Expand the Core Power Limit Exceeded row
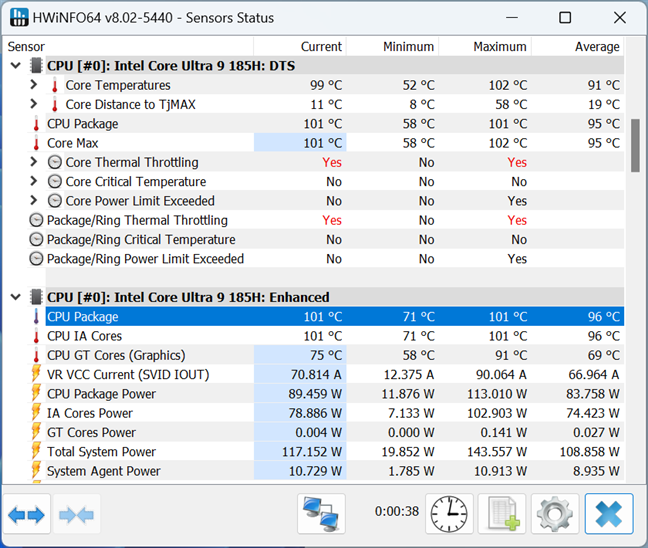This screenshot has height=548, width=648. pyautogui.click(x=34, y=201)
